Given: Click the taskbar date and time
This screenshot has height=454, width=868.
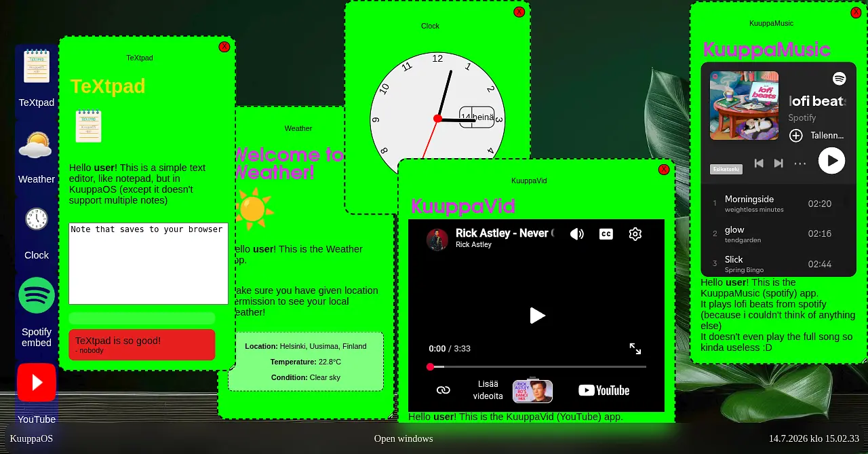Looking at the screenshot, I should 814,438.
